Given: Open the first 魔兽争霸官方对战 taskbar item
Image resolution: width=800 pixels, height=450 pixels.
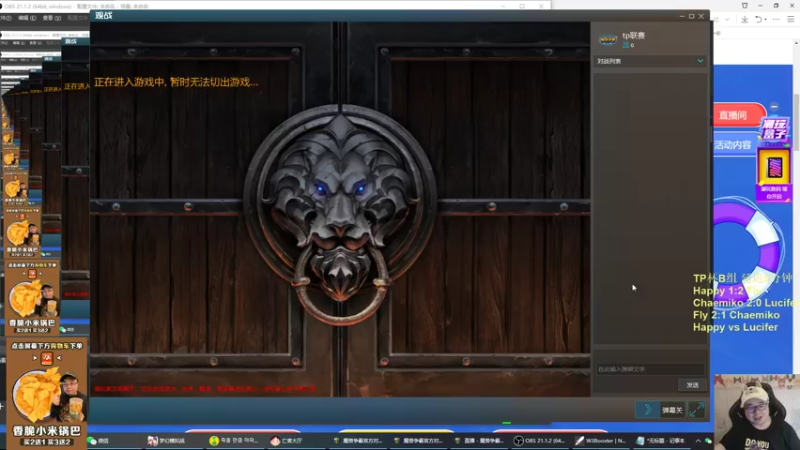Looking at the screenshot, I should (x=357, y=441).
